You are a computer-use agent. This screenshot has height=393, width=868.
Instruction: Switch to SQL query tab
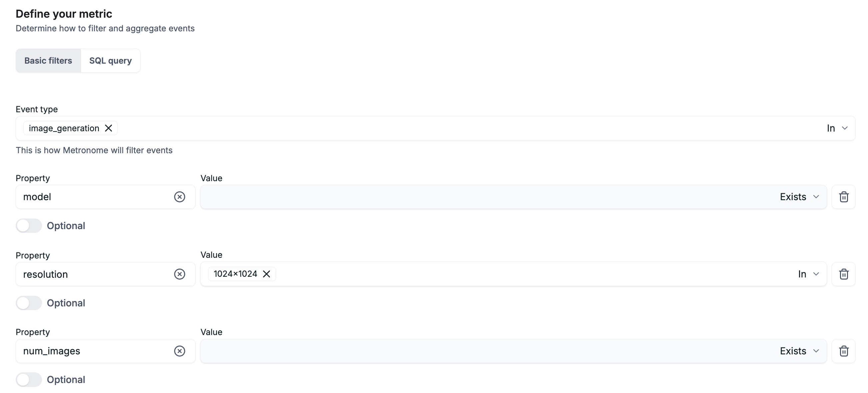coord(111,60)
